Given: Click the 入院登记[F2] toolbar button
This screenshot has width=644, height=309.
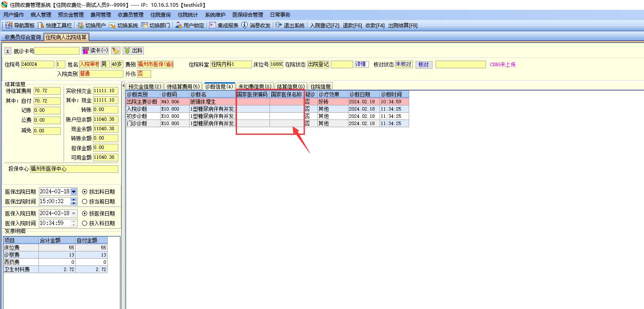Looking at the screenshot, I should [x=325, y=25].
